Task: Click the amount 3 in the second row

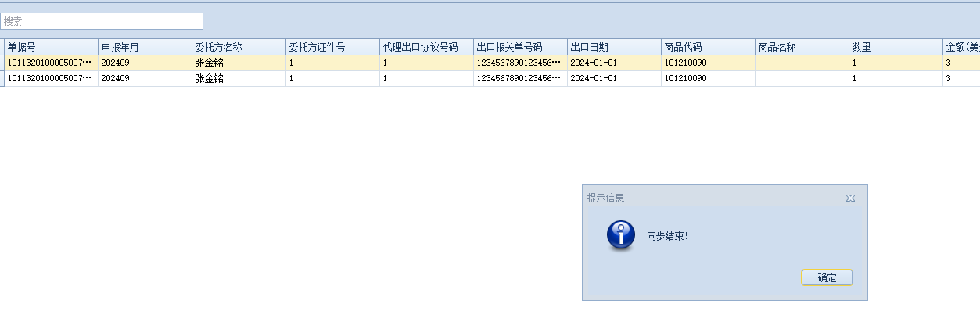Action: 948,78
